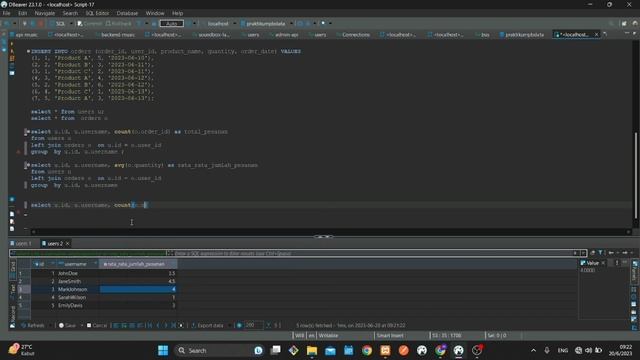Click the Refresh results button
This screenshot has width=640, height=360.
click(x=33, y=326)
